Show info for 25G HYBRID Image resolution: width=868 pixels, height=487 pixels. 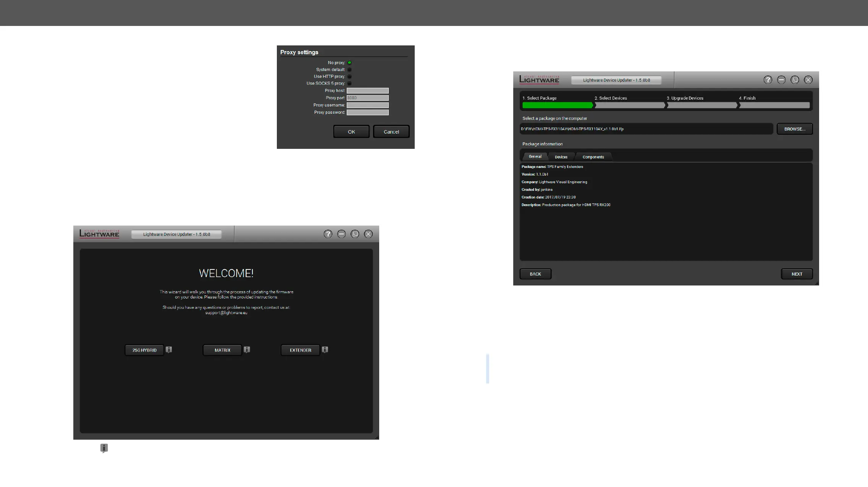click(169, 350)
